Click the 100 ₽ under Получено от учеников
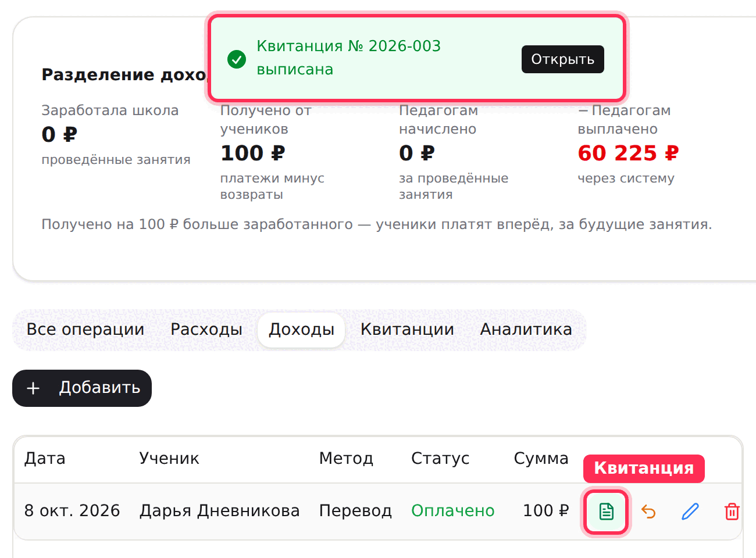 coord(253,153)
